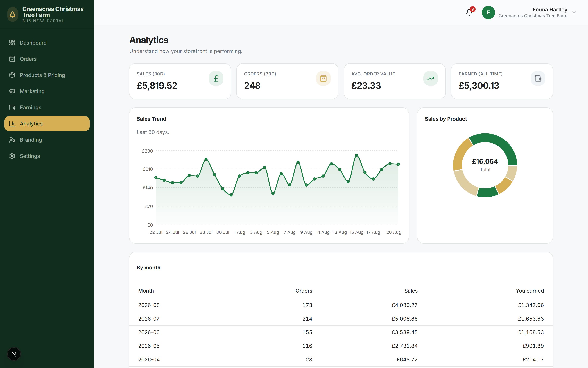Open Products & Pricing page

[x=47, y=75]
